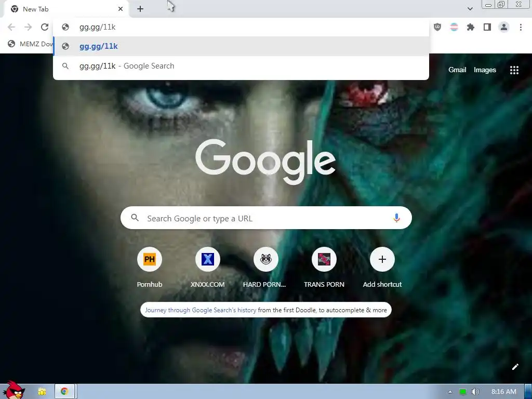Toggle the browser side panel
This screenshot has height=399, width=532.
click(x=487, y=27)
